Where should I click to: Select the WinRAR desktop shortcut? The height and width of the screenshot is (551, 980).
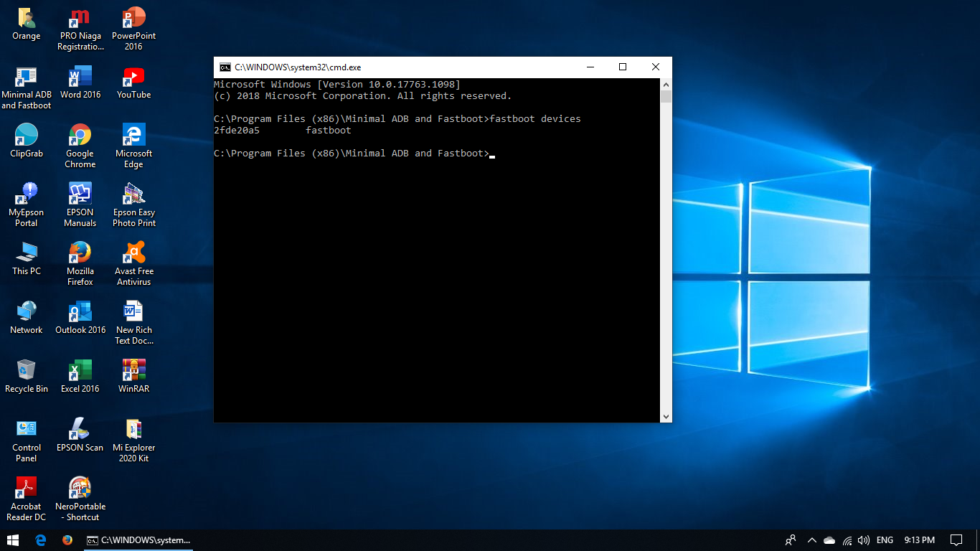(x=134, y=377)
